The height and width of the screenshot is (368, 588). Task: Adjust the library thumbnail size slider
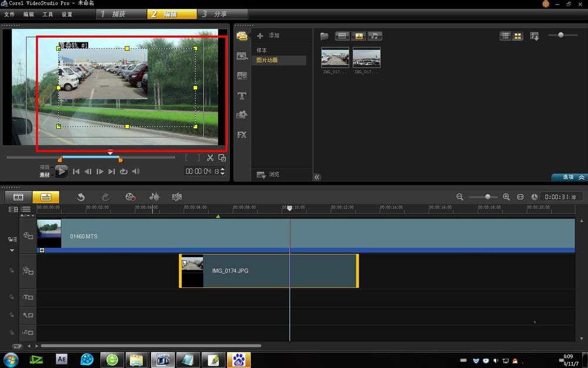click(560, 35)
